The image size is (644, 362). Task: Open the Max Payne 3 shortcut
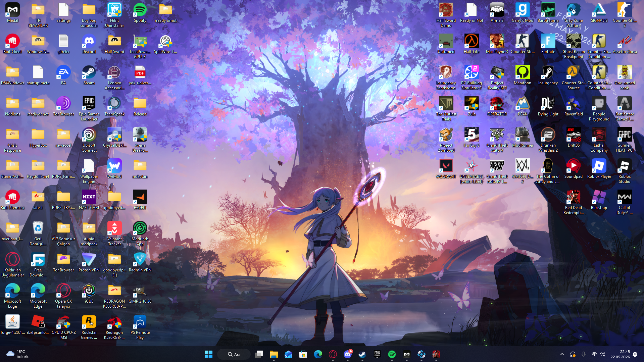[497, 44]
